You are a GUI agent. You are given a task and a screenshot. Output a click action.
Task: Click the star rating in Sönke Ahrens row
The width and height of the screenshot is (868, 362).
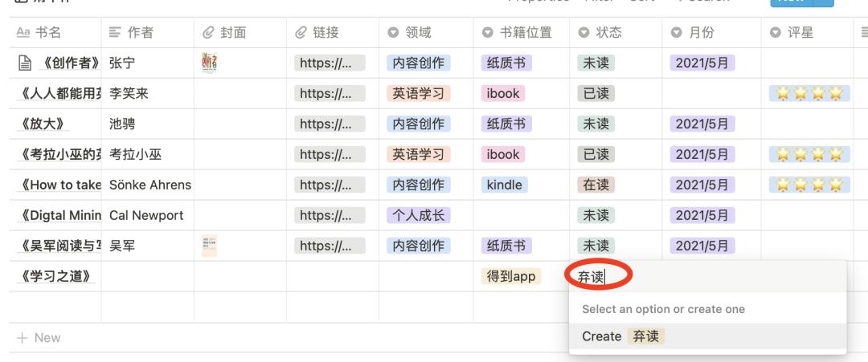[809, 185]
